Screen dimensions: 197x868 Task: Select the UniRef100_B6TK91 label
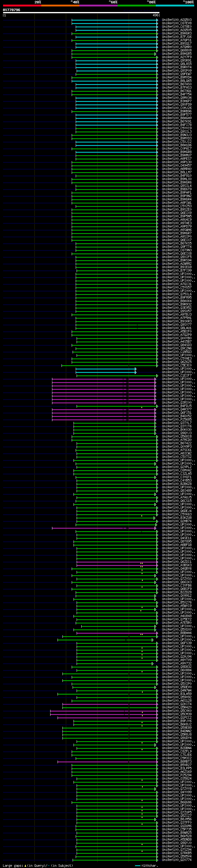point(177,121)
